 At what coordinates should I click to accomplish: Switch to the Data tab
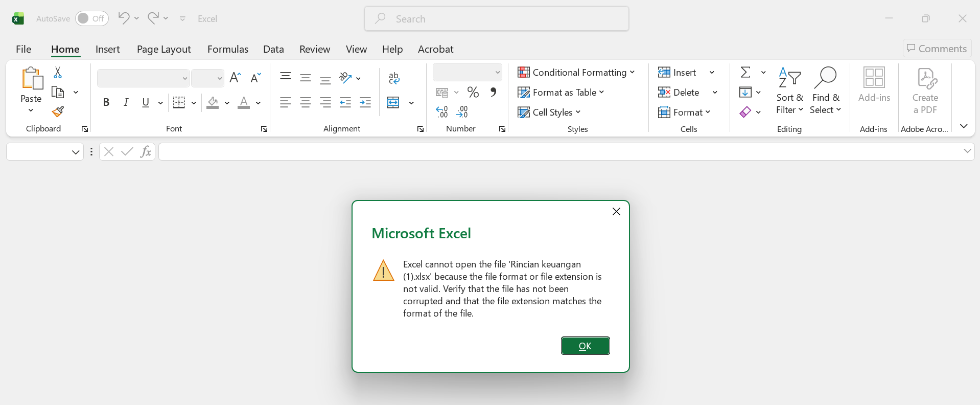[x=273, y=49]
